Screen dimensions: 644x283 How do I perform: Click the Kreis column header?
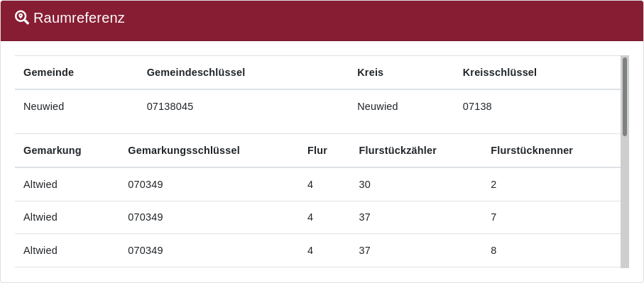click(370, 72)
